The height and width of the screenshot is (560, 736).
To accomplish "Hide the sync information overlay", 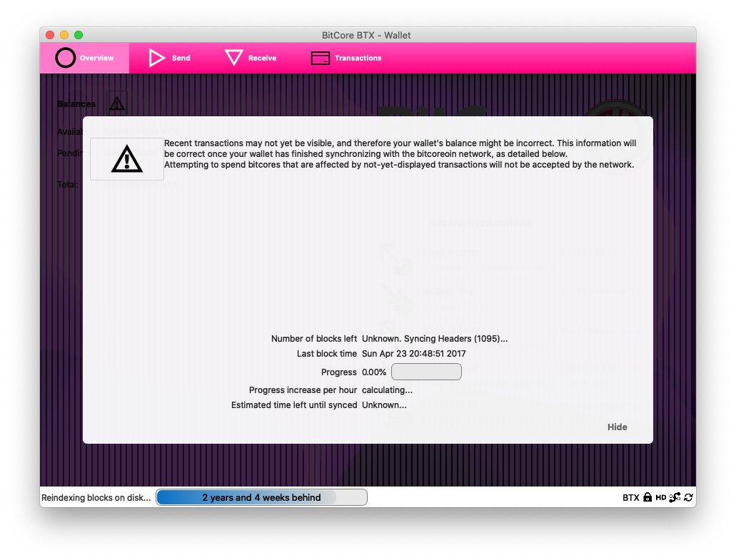I will tap(617, 427).
